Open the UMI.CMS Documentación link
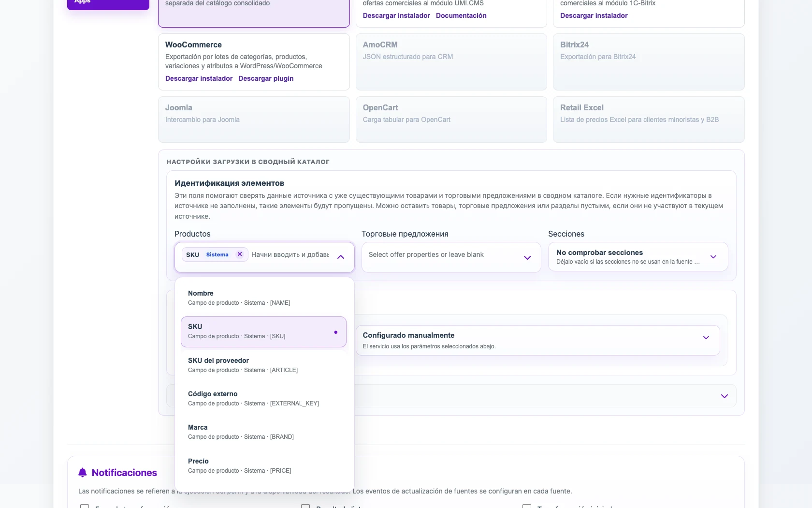Viewport: 812px width, 508px height. point(461,15)
